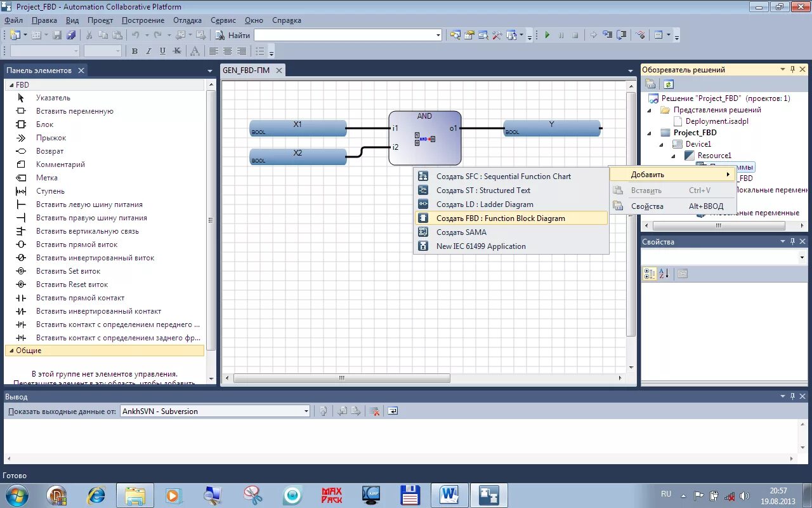Screen dimensions: 812x508
Task: Toggle Strikethrough formatting button
Action: click(x=176, y=51)
